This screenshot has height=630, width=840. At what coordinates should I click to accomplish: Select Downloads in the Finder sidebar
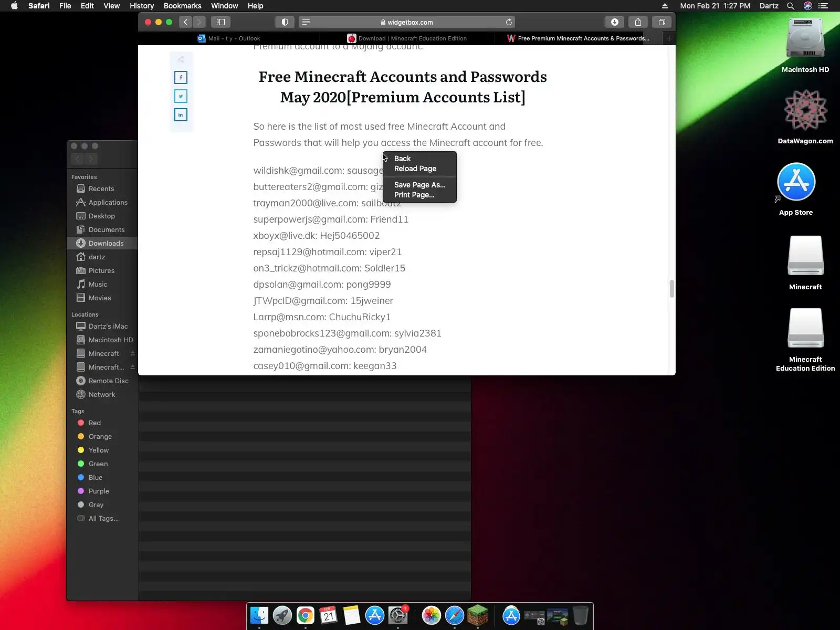[x=102, y=244]
